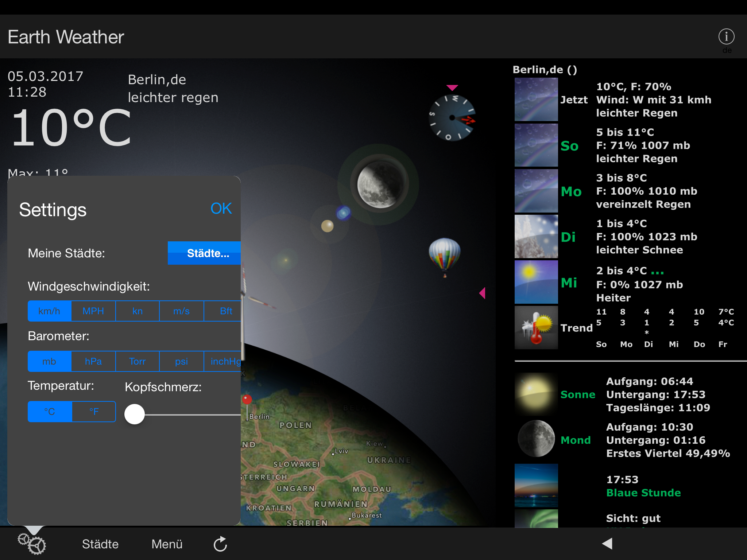Select psi barometer unit
This screenshot has height=560, width=747.
pos(181,361)
